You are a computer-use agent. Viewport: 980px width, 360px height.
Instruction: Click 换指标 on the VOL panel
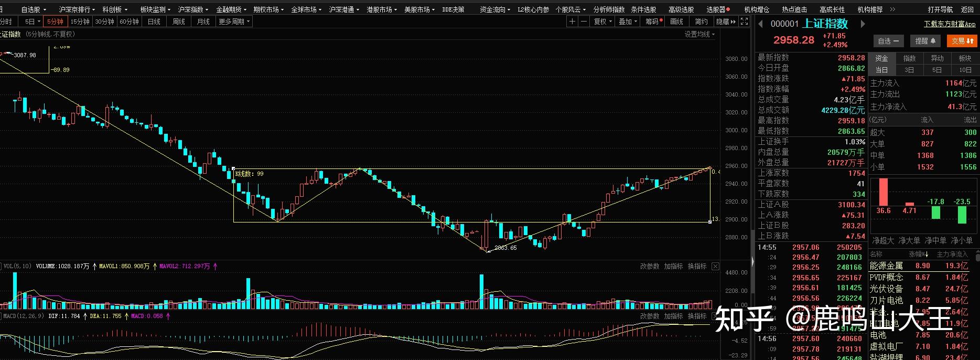click(x=697, y=267)
